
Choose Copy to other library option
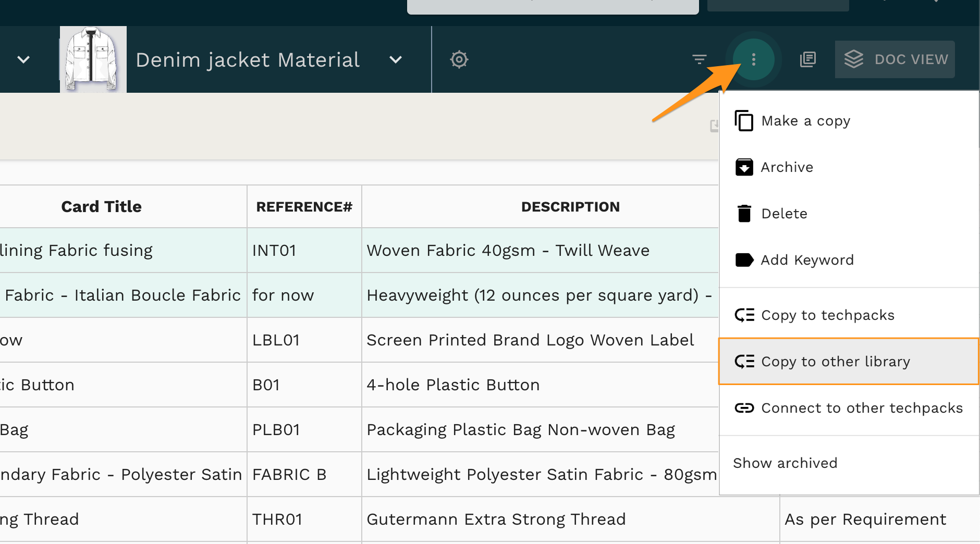pyautogui.click(x=835, y=362)
